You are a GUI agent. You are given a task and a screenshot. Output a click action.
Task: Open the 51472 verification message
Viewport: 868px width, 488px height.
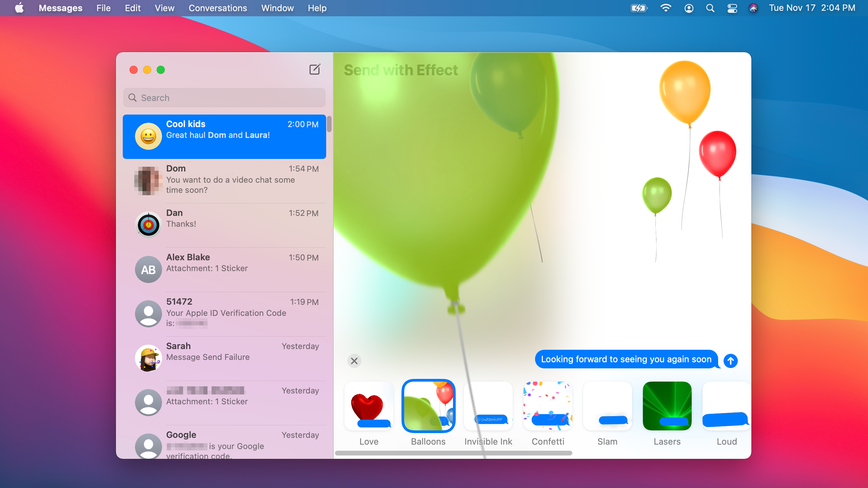224,314
